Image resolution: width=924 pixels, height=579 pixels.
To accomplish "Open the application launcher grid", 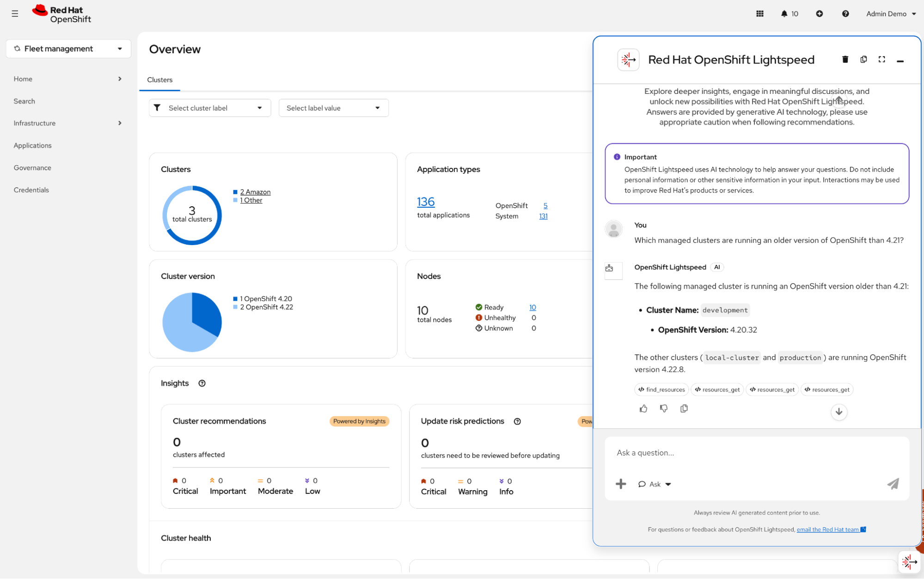I will pyautogui.click(x=760, y=14).
